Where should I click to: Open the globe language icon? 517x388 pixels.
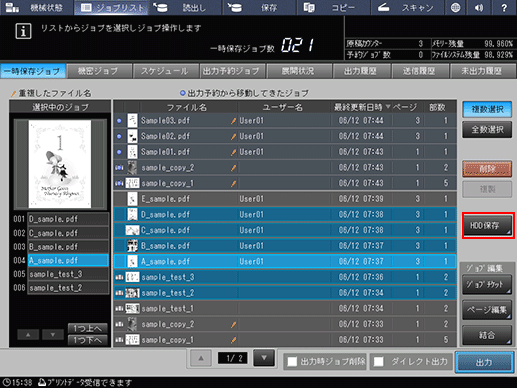click(x=455, y=8)
